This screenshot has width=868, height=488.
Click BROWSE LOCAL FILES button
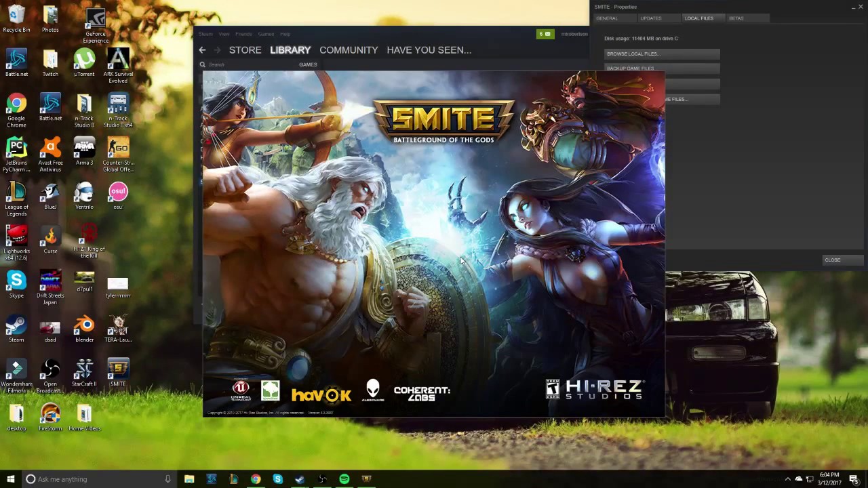(x=662, y=54)
